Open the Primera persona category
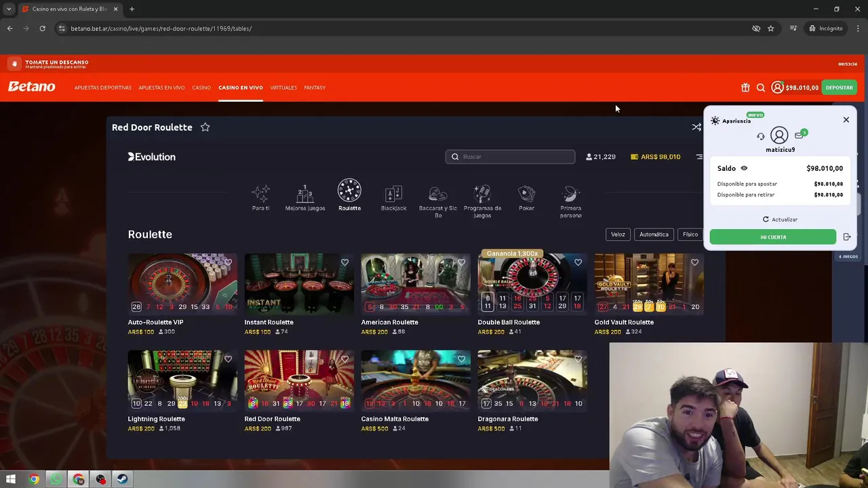Screen dimensions: 868x488 tap(571, 201)
